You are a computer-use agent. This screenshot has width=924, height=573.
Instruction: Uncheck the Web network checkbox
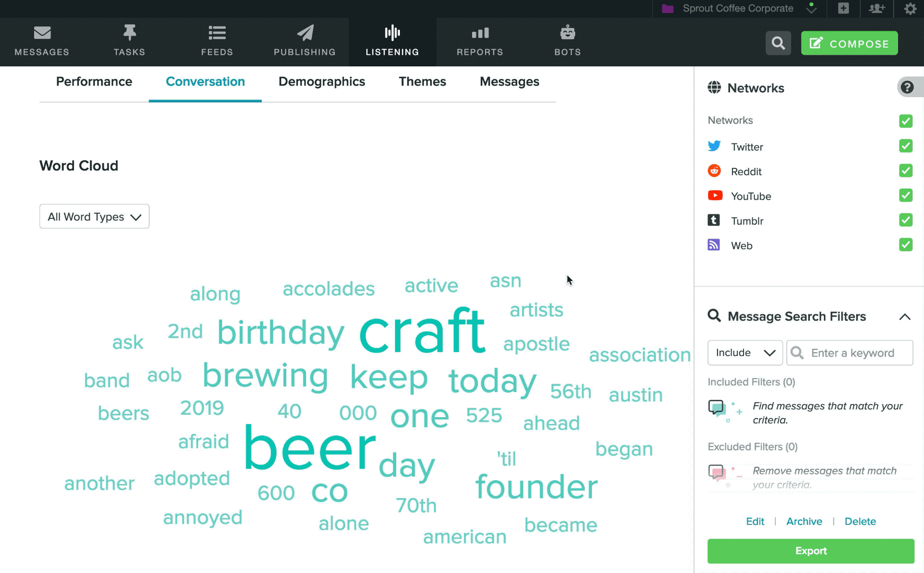point(906,244)
